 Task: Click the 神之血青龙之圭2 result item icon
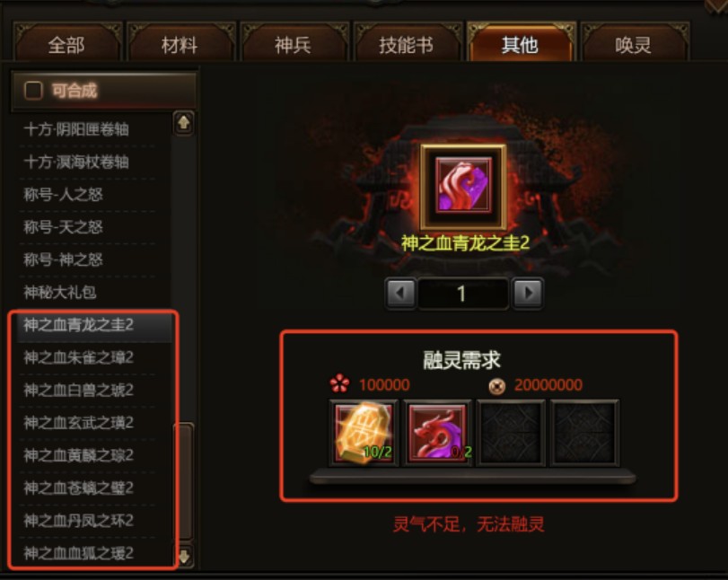463,186
